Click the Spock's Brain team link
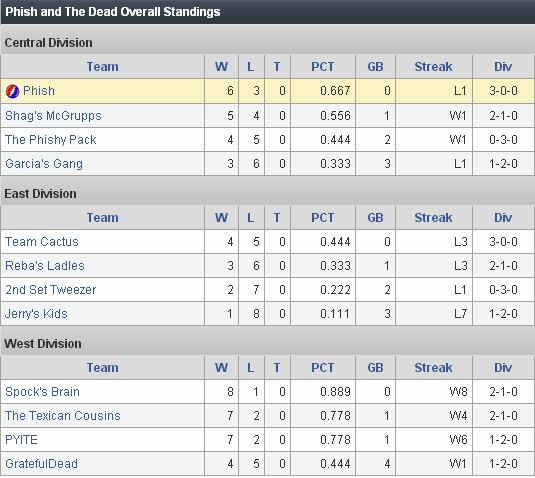 (x=42, y=392)
